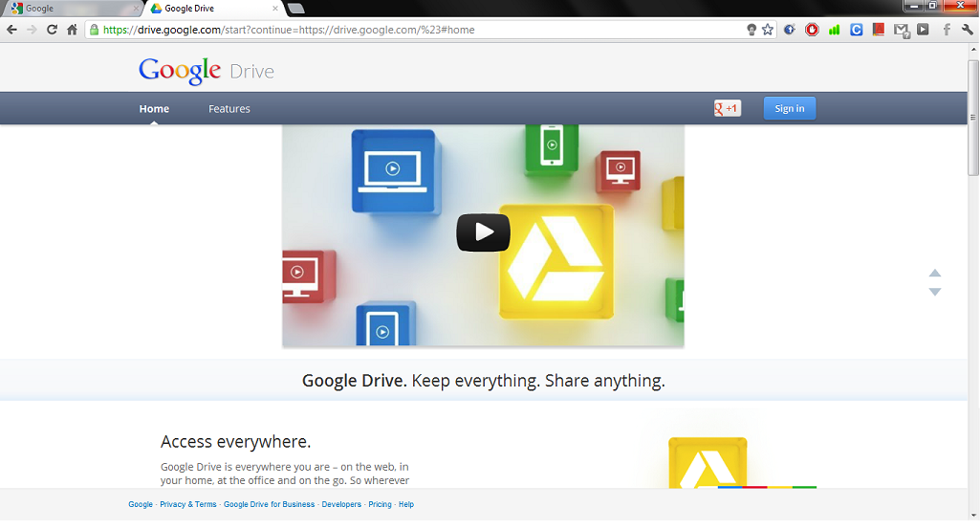
Task: Click the scrollbar up arrow
Action: [x=973, y=49]
